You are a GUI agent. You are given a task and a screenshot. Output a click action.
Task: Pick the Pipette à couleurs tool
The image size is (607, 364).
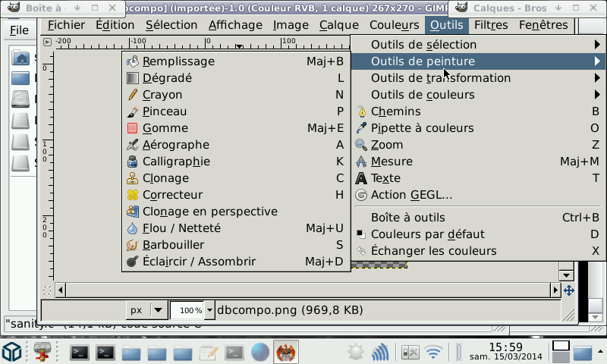tap(422, 128)
